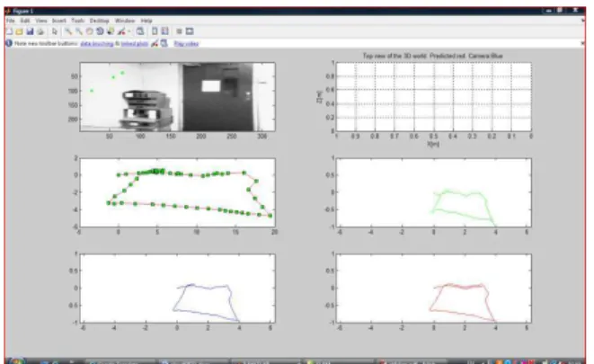
Task: Click the red path plot
Action: (434, 289)
